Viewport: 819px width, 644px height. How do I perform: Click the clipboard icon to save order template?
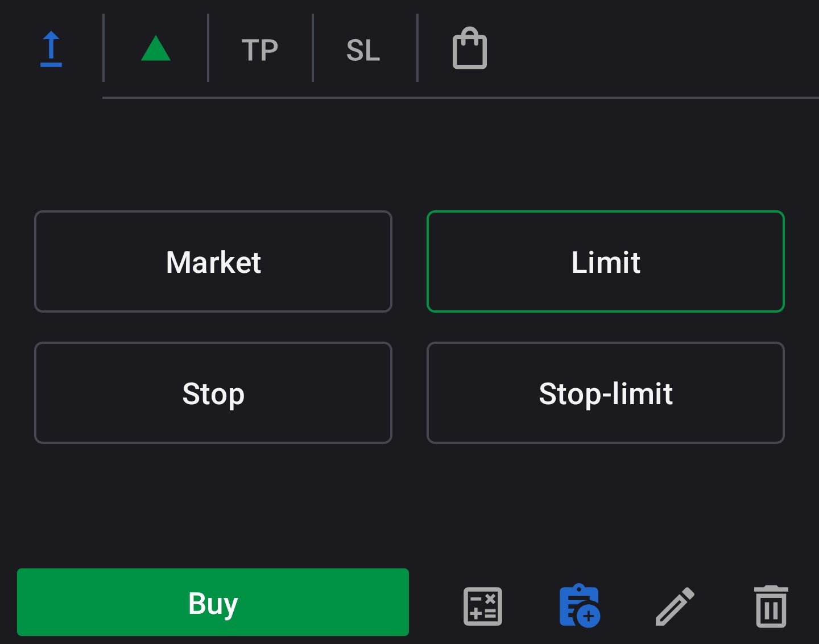coord(580,605)
